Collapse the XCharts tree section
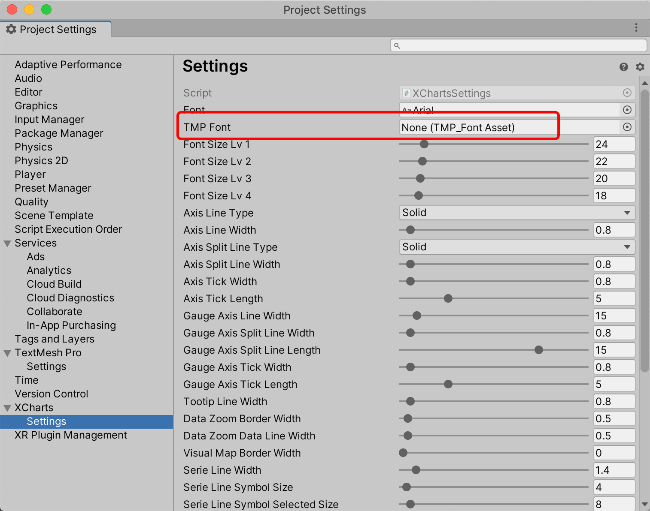This screenshot has width=650, height=511. coord(8,408)
